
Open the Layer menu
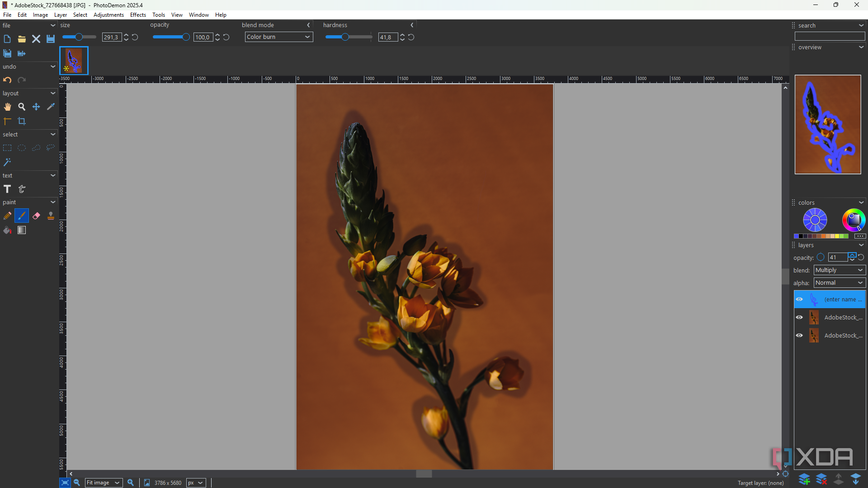tap(61, 15)
